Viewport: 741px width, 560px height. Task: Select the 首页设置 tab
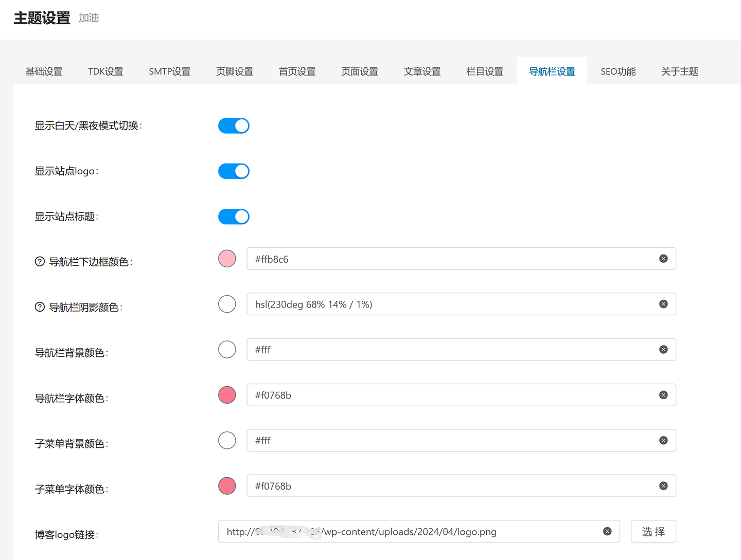click(297, 71)
